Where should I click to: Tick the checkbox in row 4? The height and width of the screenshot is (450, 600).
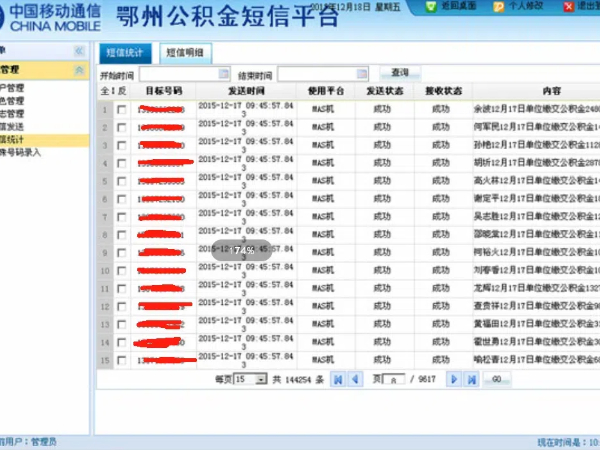pos(122,163)
